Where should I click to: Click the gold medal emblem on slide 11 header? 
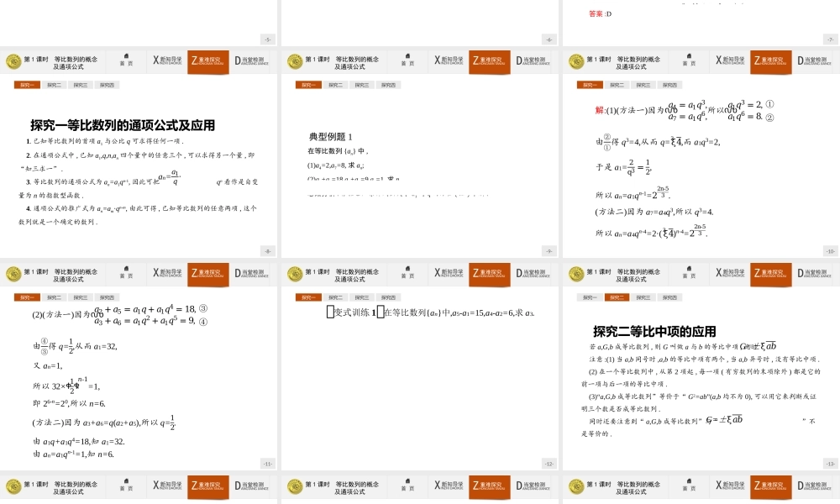(x=15, y=273)
